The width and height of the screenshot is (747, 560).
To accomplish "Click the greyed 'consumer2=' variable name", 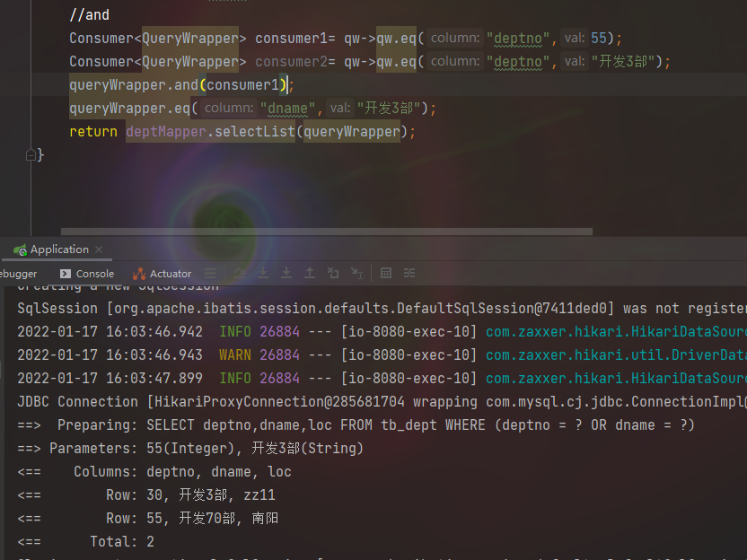I will (x=294, y=61).
